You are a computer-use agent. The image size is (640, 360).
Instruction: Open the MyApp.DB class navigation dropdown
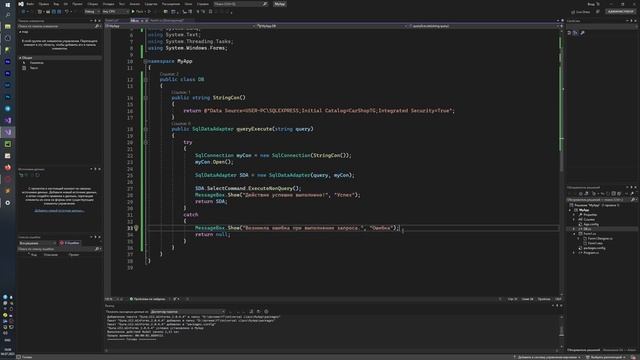point(331,26)
